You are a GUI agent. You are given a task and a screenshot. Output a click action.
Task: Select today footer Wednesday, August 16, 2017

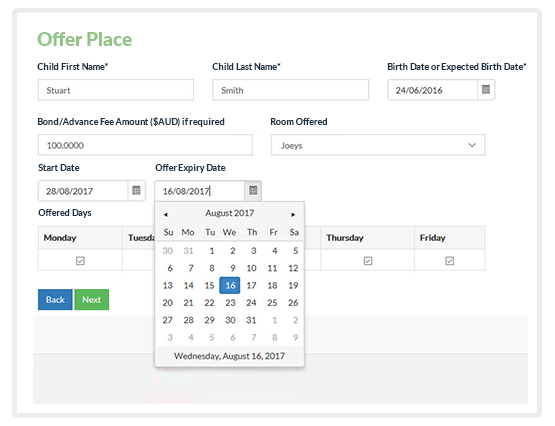coord(229,356)
